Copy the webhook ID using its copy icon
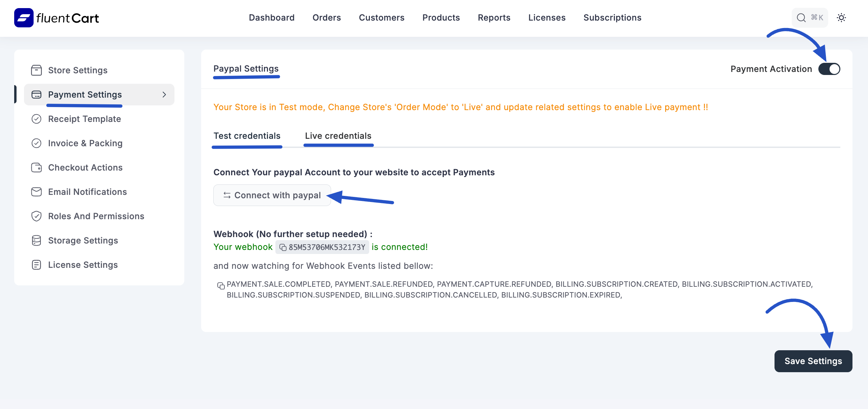This screenshot has height=409, width=868. coord(282,247)
